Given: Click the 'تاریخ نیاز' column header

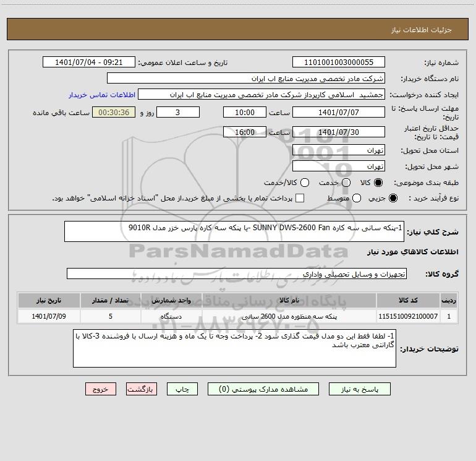Looking at the screenshot, I should 49,300.
